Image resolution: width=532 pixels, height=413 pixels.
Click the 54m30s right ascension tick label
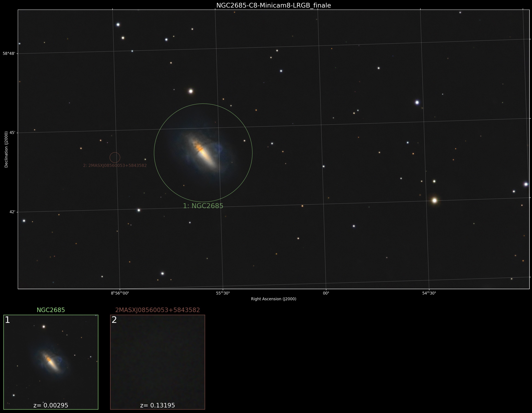tap(429, 293)
